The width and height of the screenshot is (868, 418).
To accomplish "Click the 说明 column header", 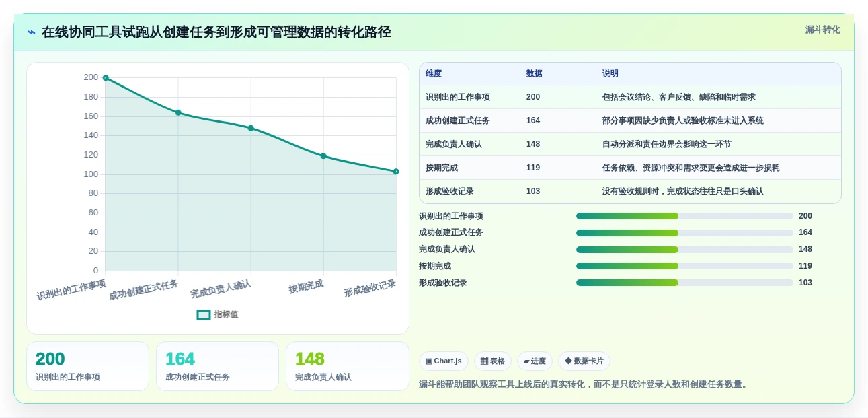I will click(610, 73).
